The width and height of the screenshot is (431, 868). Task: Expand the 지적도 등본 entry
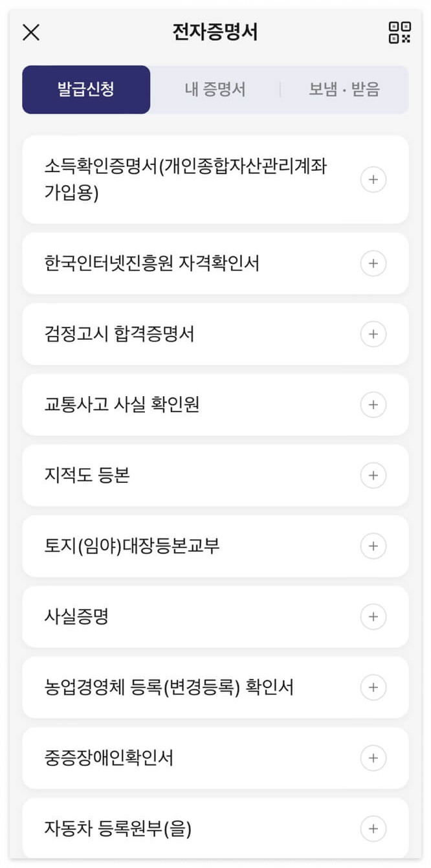[x=373, y=475]
